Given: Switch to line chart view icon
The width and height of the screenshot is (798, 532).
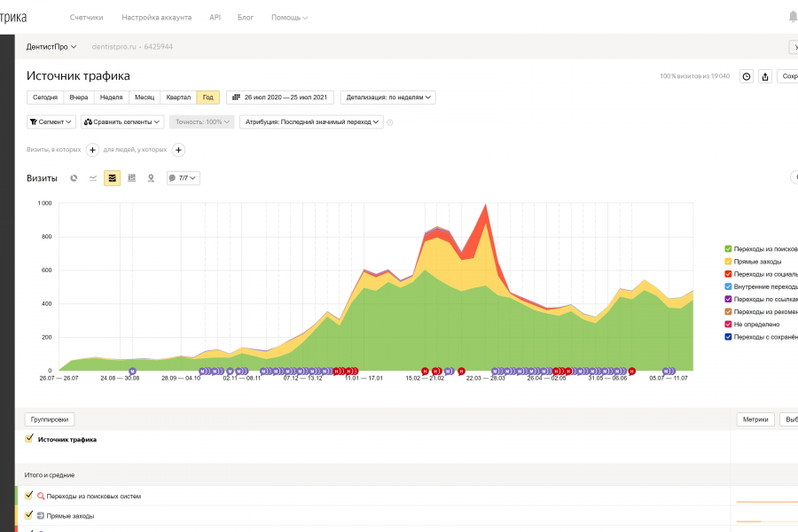Looking at the screenshot, I should click(x=93, y=178).
